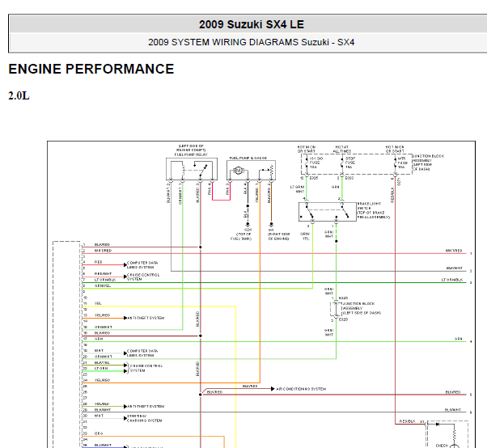Click 'STARTING/CHARGING SYSTEM' label

145,418
